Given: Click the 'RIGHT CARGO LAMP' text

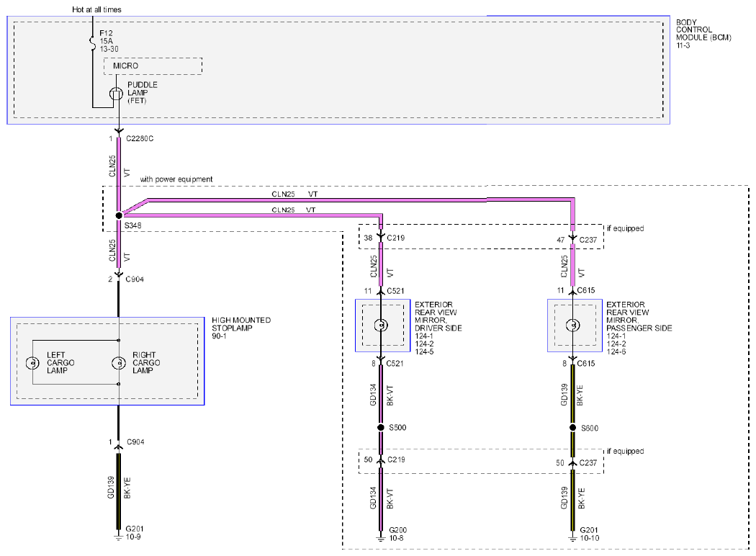Looking at the screenshot, I should [x=147, y=363].
